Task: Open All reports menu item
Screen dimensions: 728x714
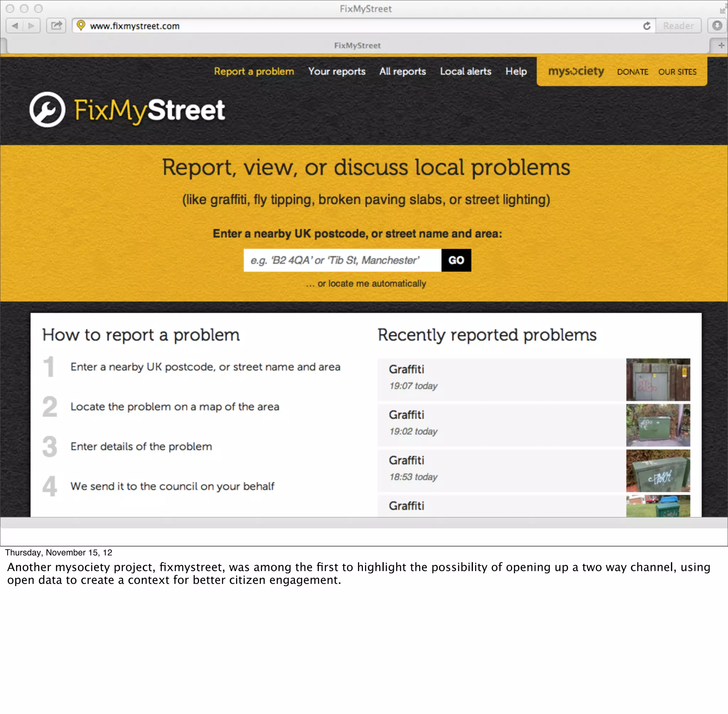Action: (x=403, y=71)
